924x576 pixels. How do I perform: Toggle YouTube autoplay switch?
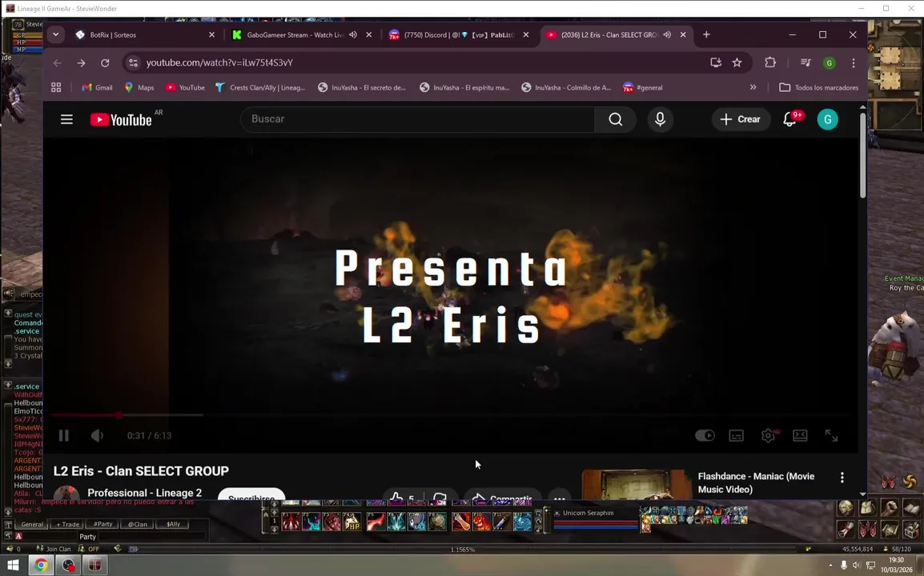tap(705, 435)
